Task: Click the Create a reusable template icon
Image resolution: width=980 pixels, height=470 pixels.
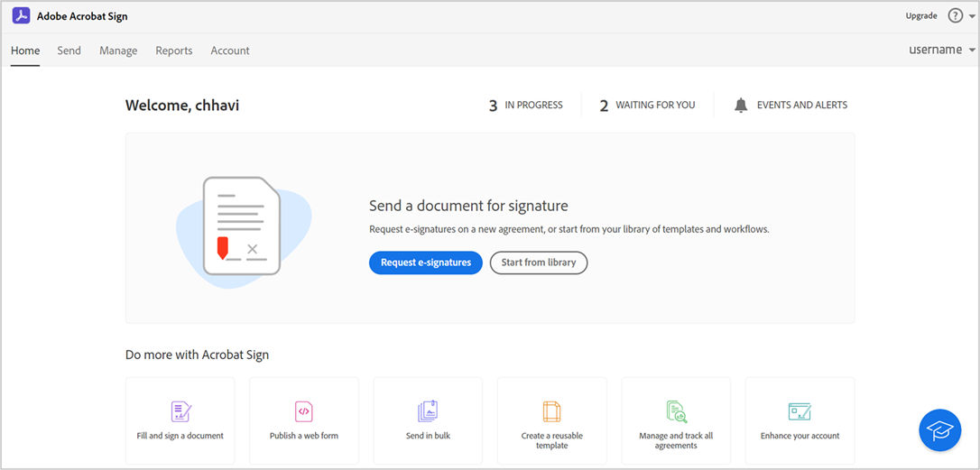Action: (x=551, y=412)
